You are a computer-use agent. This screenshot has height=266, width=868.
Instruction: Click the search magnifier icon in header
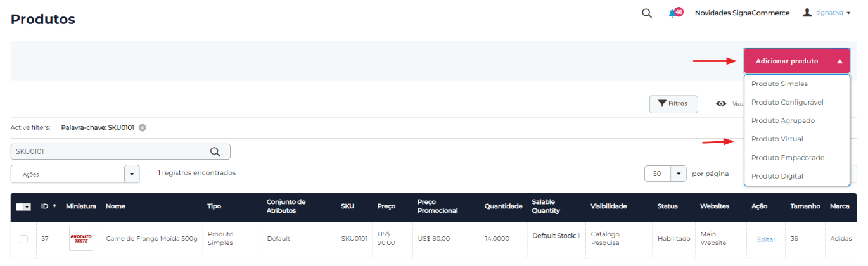647,13
